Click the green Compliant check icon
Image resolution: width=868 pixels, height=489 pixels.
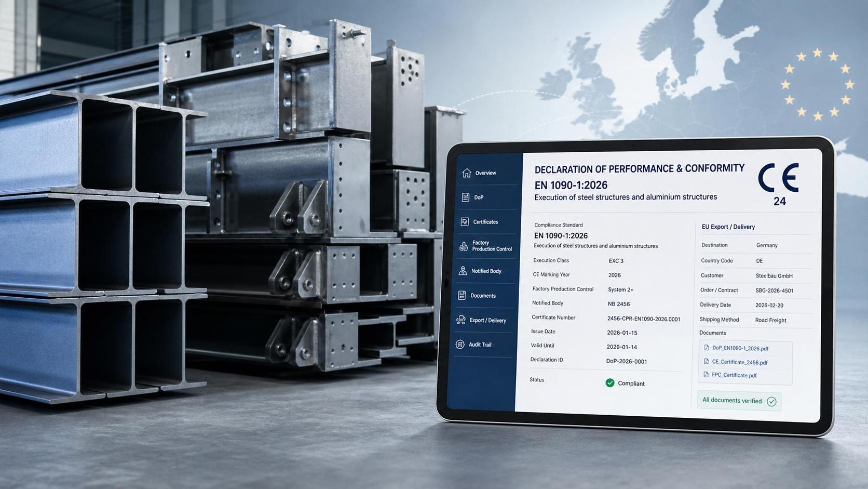[610, 383]
